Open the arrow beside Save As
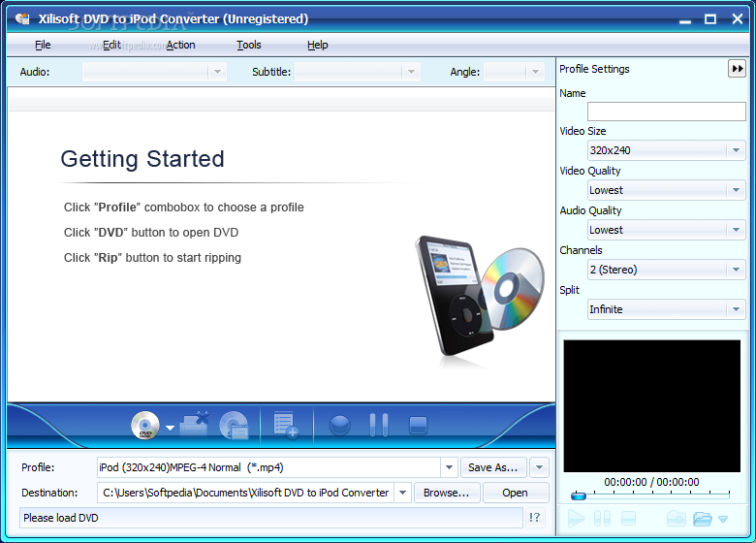The width and height of the screenshot is (756, 543). point(539,467)
